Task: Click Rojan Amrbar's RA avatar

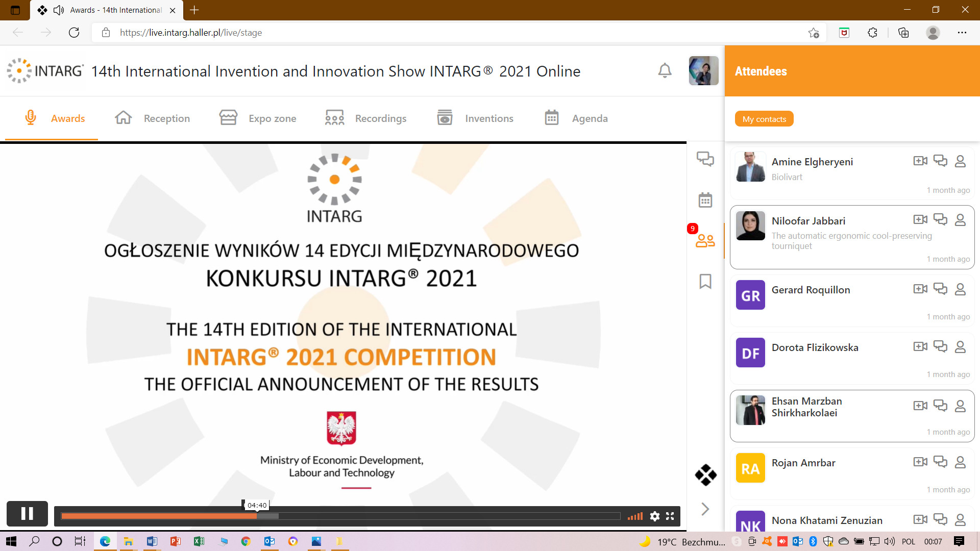Action: point(750,468)
